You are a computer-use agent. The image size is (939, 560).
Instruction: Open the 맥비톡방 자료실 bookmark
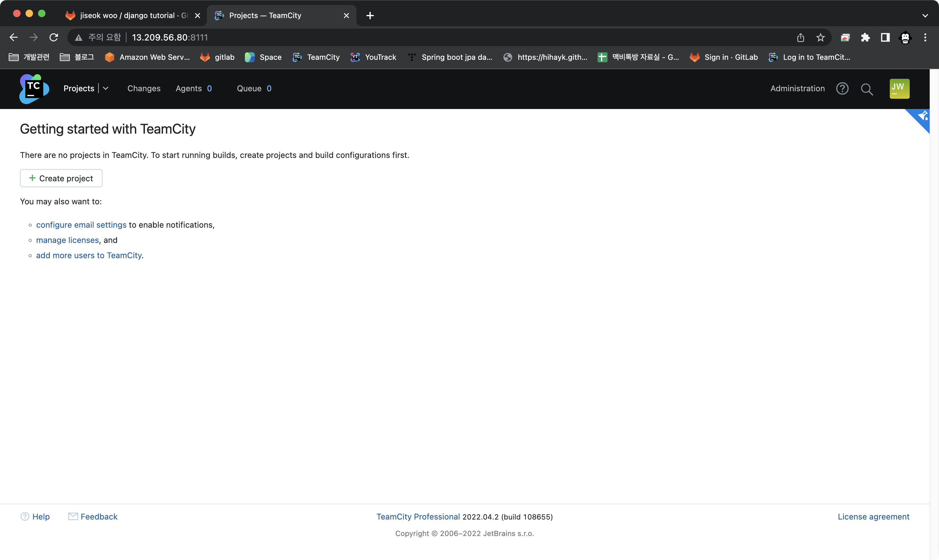[638, 57]
